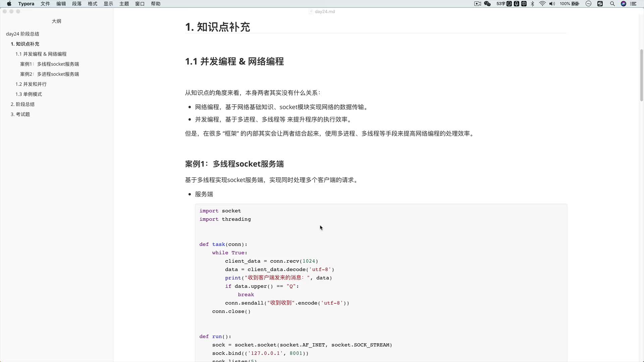Click the code line import threading
This screenshot has width=644, height=362.
point(225,219)
